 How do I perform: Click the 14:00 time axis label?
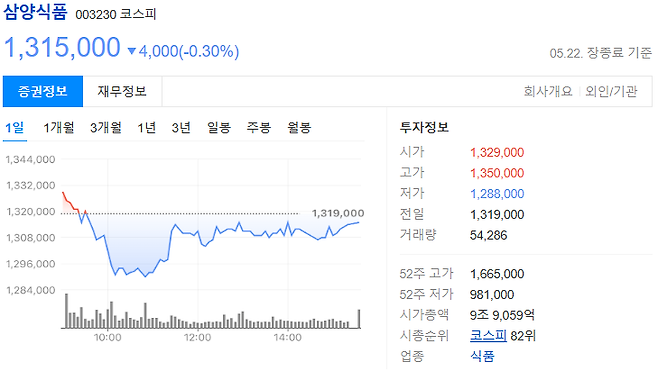(x=287, y=337)
